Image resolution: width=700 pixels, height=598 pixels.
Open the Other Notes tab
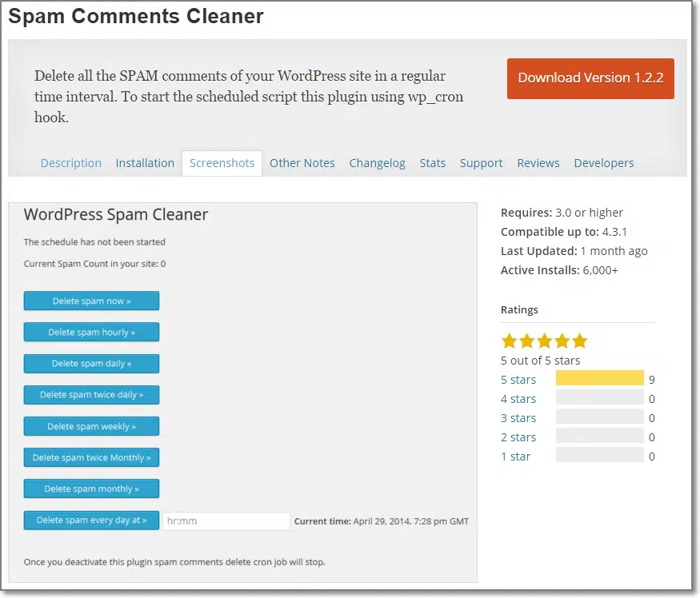click(x=302, y=163)
